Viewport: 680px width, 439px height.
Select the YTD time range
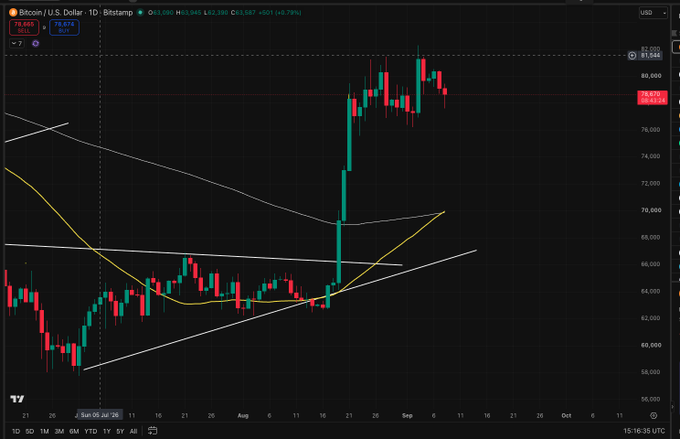91,431
